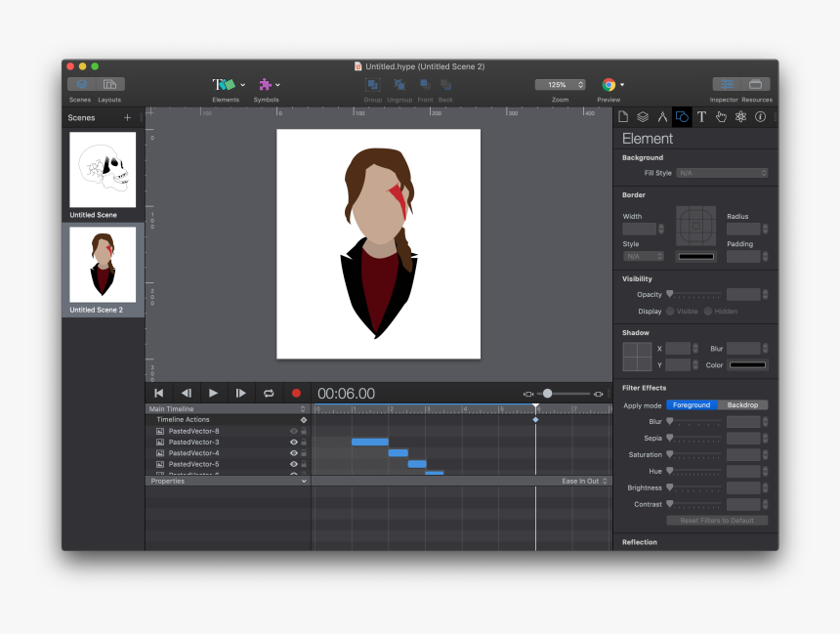Open the Metrics inspector
This screenshot has height=634, width=840.
(x=662, y=116)
